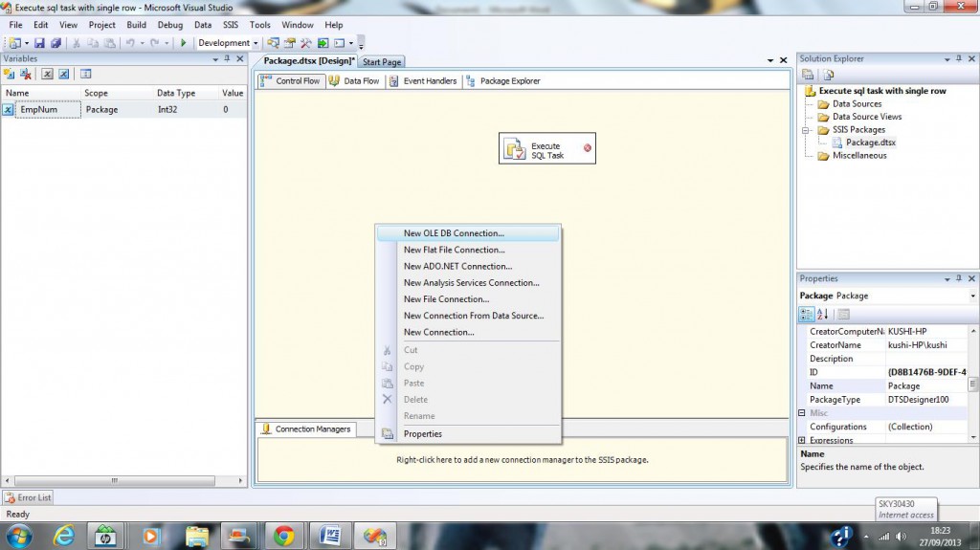Click the Execute SQL Task box
980x550 pixels.
click(546, 149)
